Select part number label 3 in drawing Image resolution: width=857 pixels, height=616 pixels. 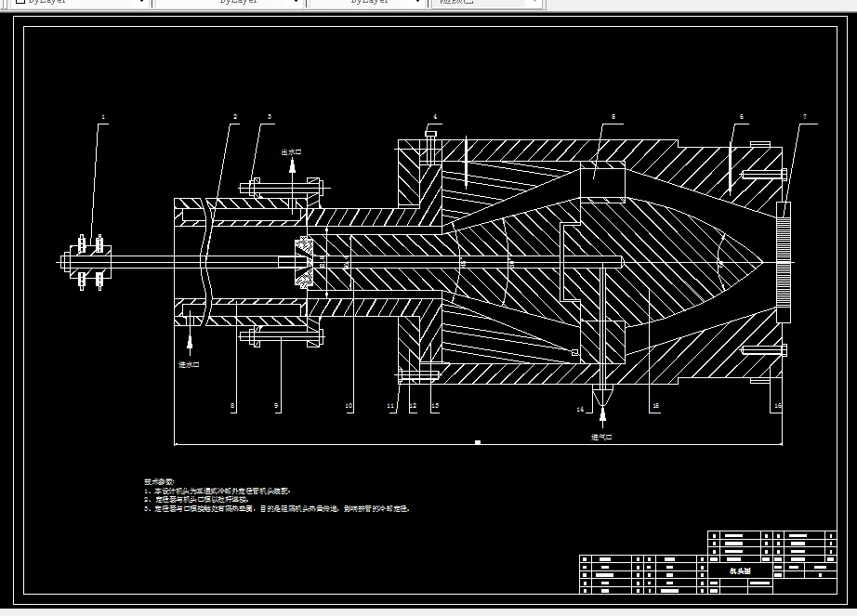[x=270, y=117]
